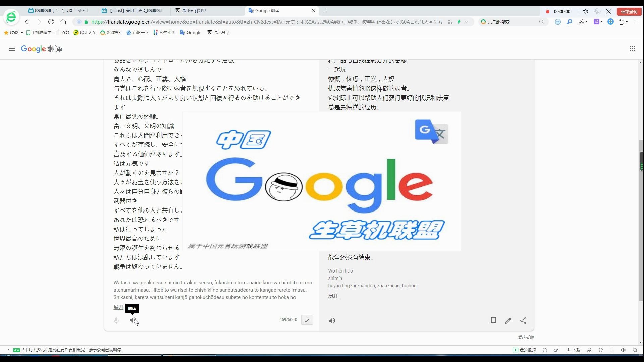Go back with the browser back arrow
This screenshot has width=644, height=362.
[x=27, y=22]
